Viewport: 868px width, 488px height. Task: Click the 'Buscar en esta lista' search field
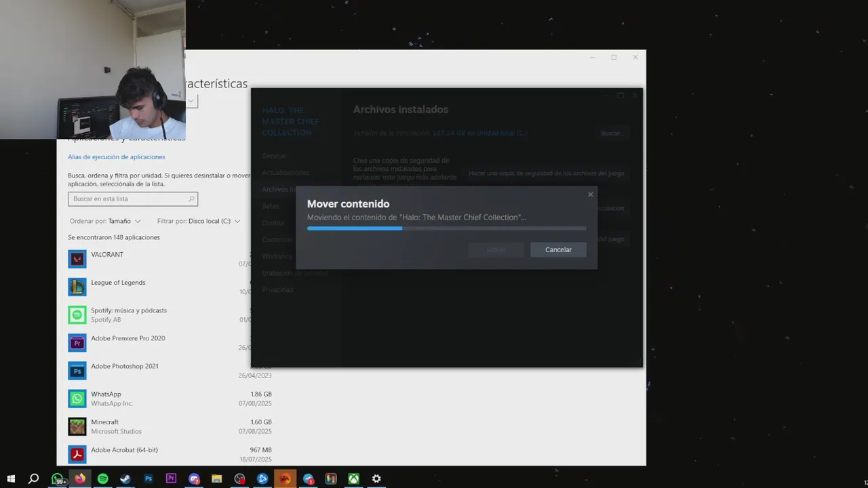coord(133,199)
